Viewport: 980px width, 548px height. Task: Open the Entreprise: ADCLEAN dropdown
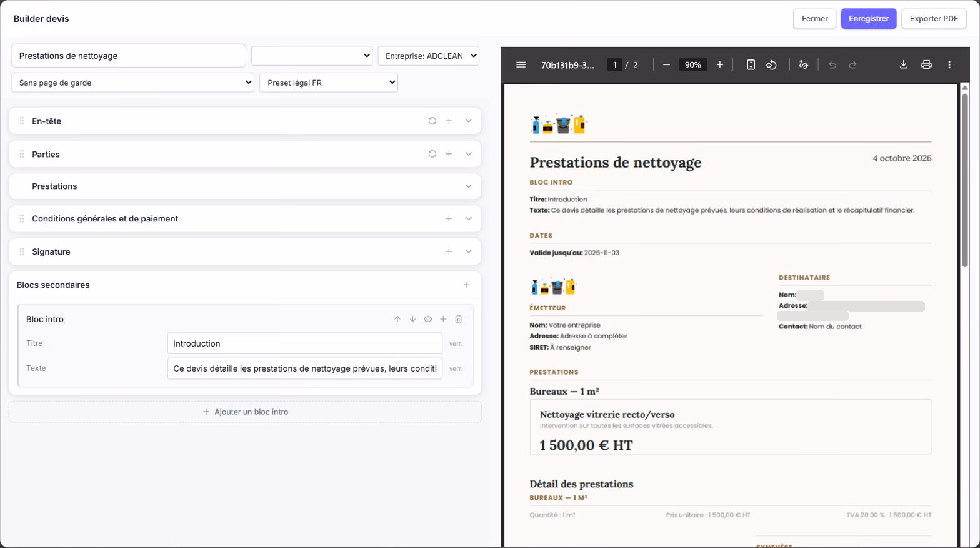pyautogui.click(x=429, y=56)
